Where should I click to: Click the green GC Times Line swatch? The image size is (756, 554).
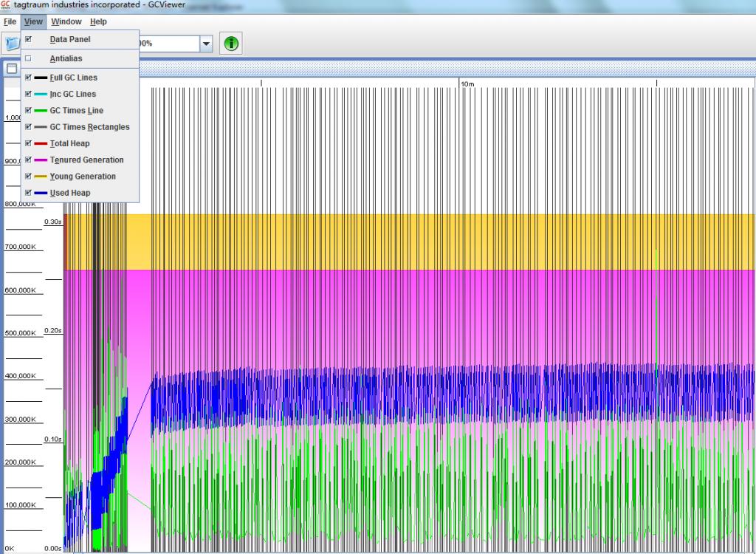[41, 111]
